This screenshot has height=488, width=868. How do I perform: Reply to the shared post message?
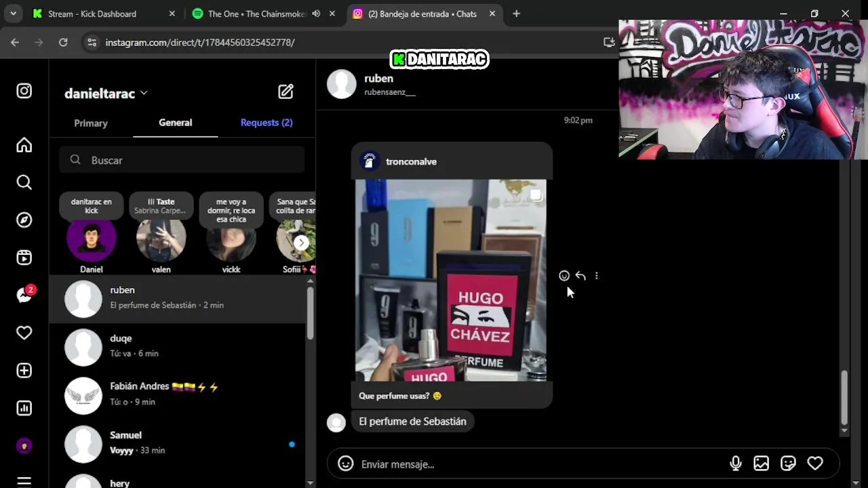[580, 276]
